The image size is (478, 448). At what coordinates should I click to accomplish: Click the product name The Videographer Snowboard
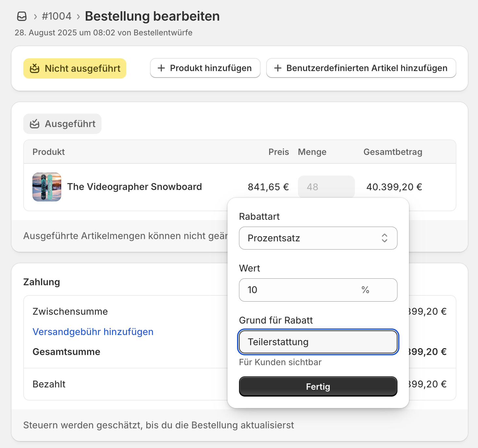pos(135,187)
